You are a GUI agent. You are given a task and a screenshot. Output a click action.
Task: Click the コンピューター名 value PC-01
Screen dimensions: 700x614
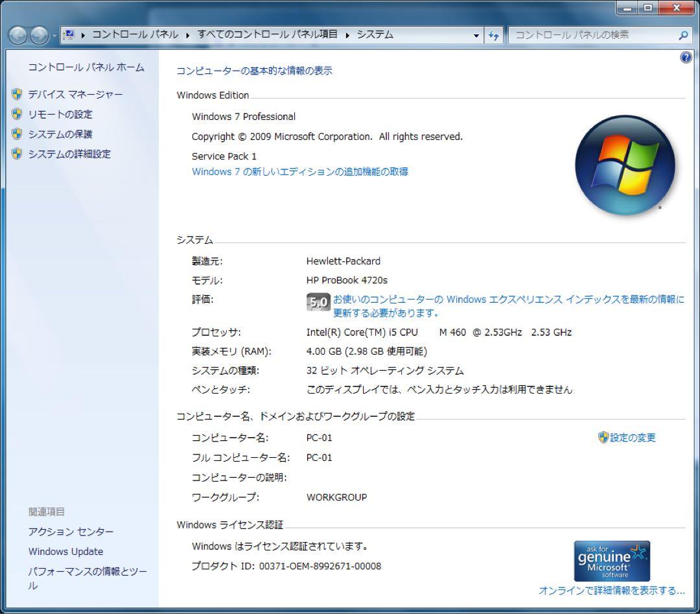(x=319, y=438)
